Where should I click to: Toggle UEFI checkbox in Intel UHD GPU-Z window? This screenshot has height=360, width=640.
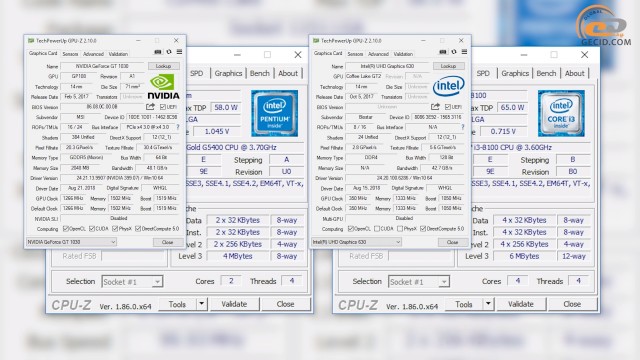(448, 107)
